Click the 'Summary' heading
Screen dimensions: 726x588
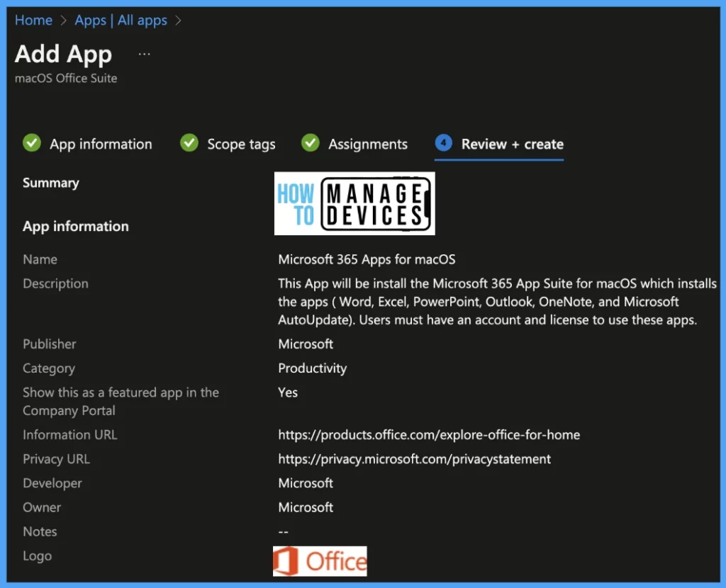pyautogui.click(x=51, y=183)
